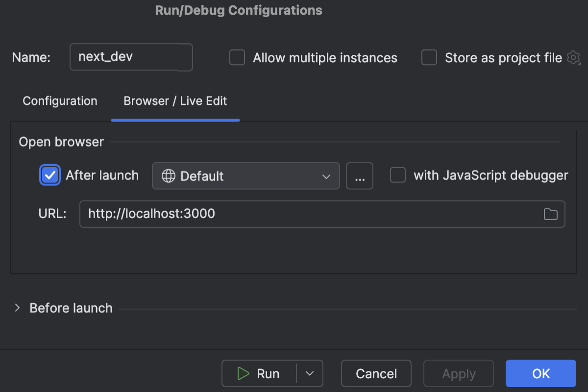Confirm settings with the OK button

540,373
